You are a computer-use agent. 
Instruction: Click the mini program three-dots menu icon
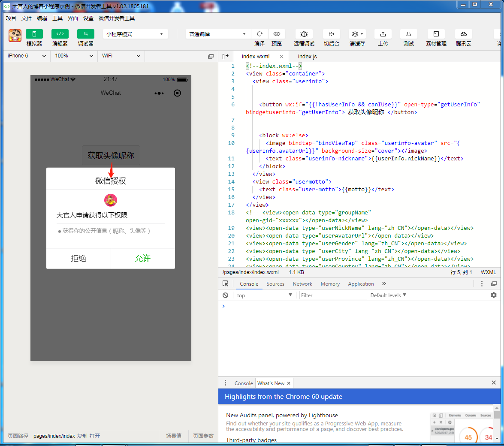coord(159,93)
